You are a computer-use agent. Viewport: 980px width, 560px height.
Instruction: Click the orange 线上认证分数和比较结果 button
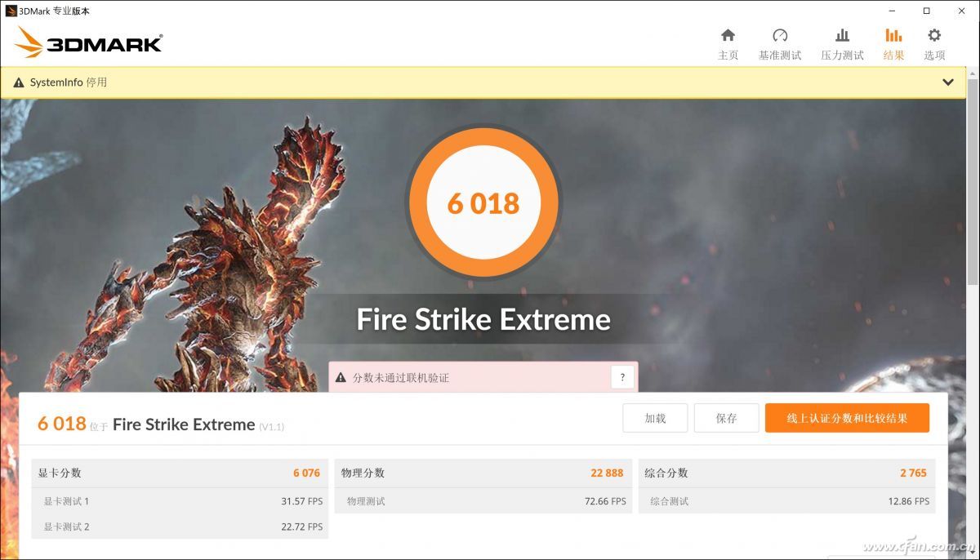(x=847, y=417)
